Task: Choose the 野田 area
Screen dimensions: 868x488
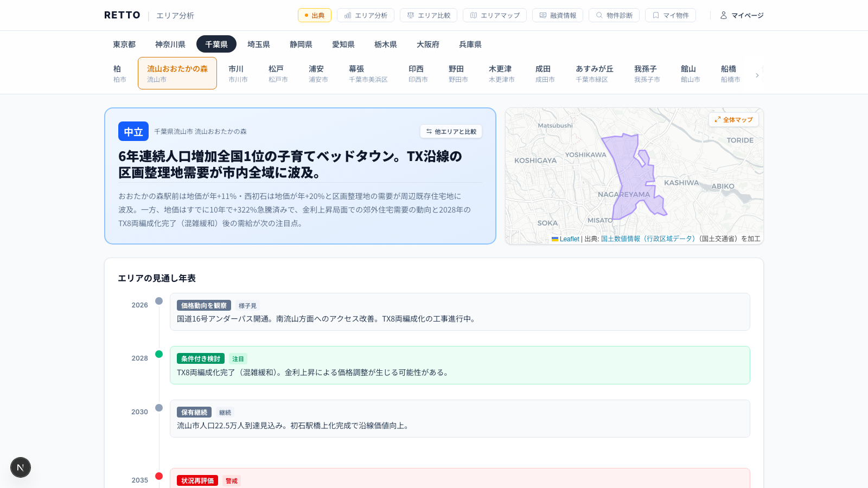Action: [458, 73]
